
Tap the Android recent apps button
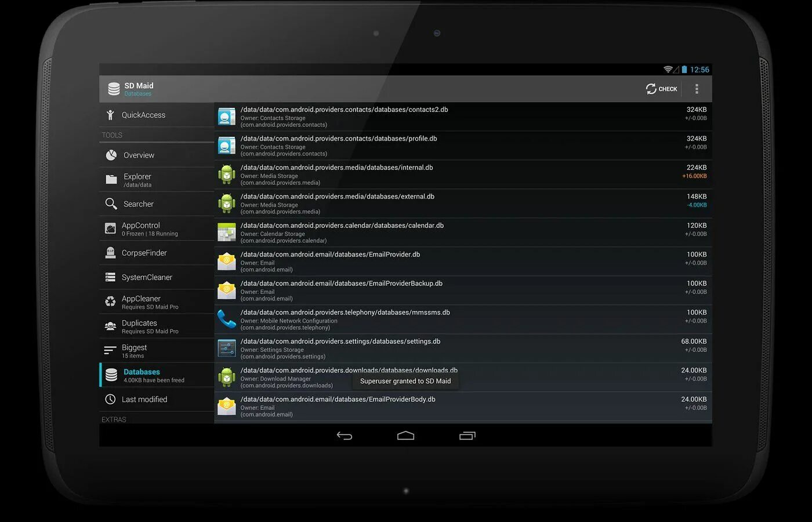pos(467,436)
